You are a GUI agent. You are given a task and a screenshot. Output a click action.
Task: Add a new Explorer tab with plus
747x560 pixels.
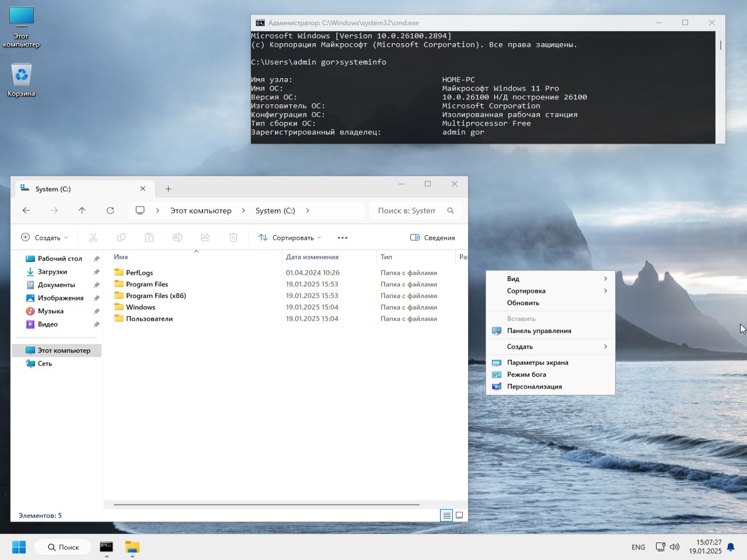click(x=168, y=189)
